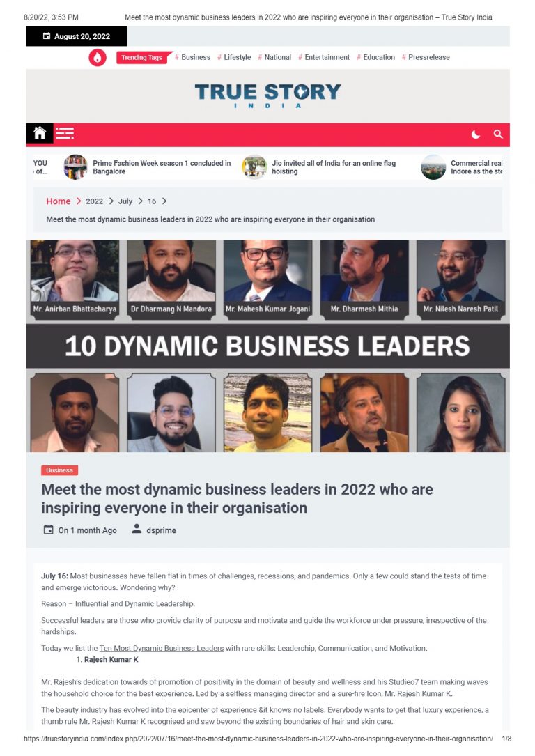Screen dimensions: 535x756
Task: Open the 2022 breadcrumb
Action: click(x=95, y=201)
